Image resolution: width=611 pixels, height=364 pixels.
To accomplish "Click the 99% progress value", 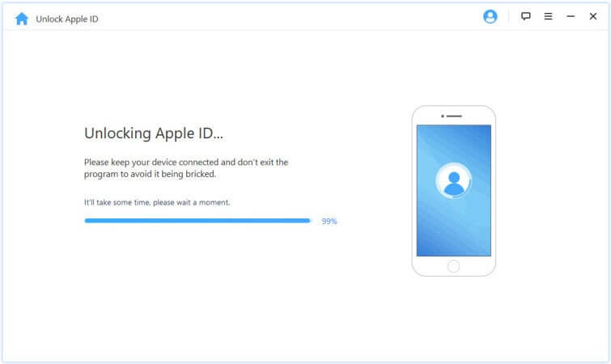I will [x=329, y=221].
